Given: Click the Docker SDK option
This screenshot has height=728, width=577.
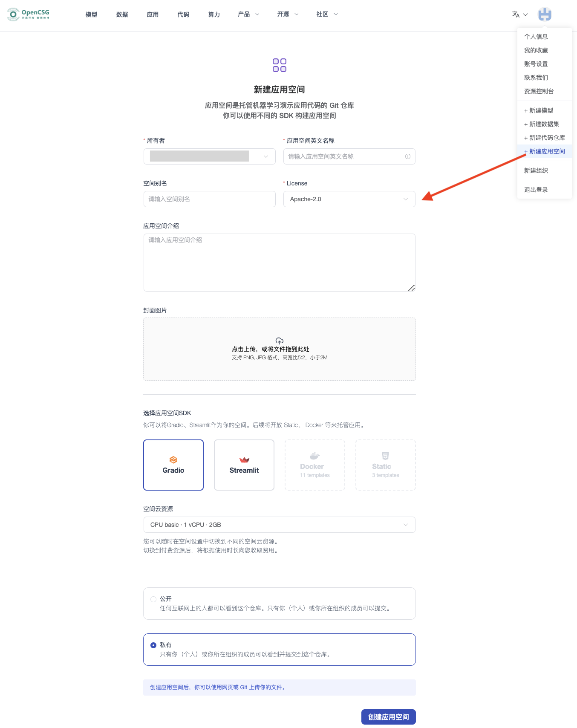Looking at the screenshot, I should (315, 465).
